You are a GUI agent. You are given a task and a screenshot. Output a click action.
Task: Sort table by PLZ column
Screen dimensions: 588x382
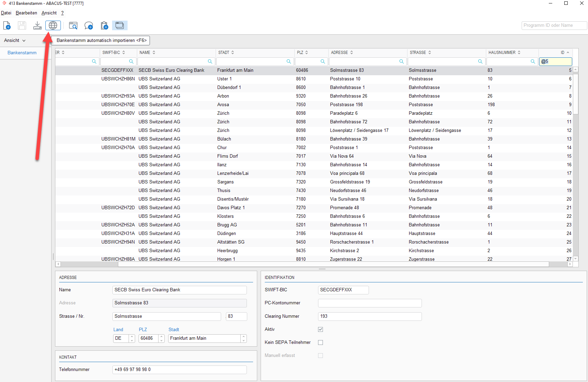[303, 53]
